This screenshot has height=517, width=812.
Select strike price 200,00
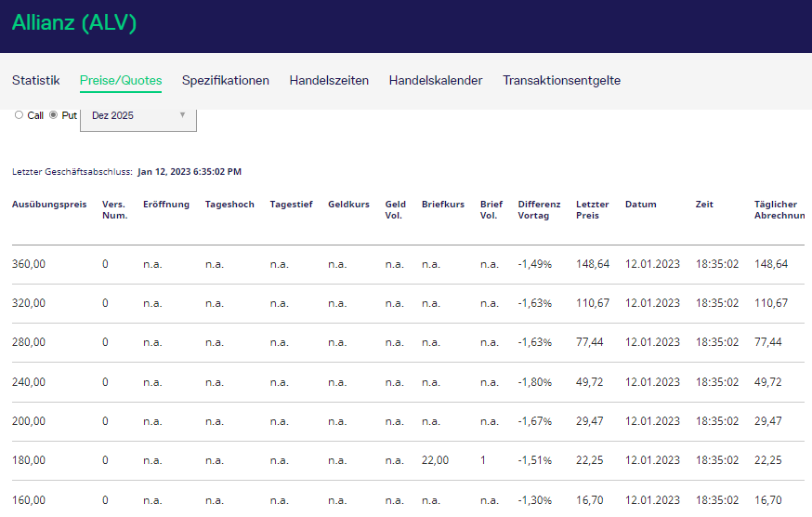tap(29, 421)
